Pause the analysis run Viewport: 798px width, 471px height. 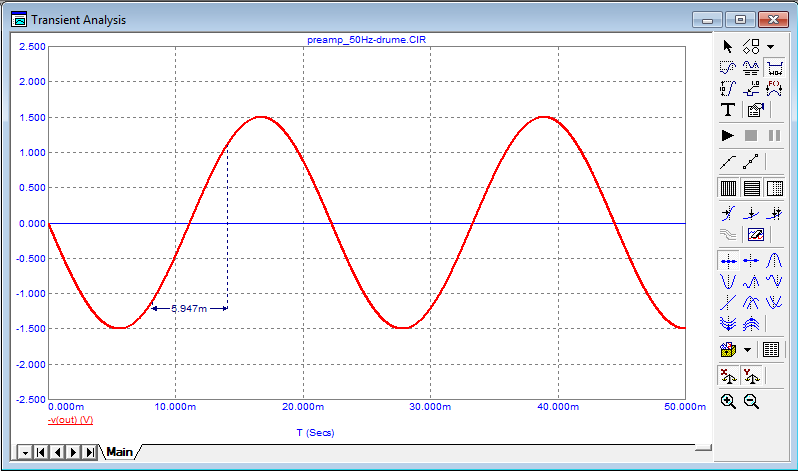pyautogui.click(x=774, y=135)
